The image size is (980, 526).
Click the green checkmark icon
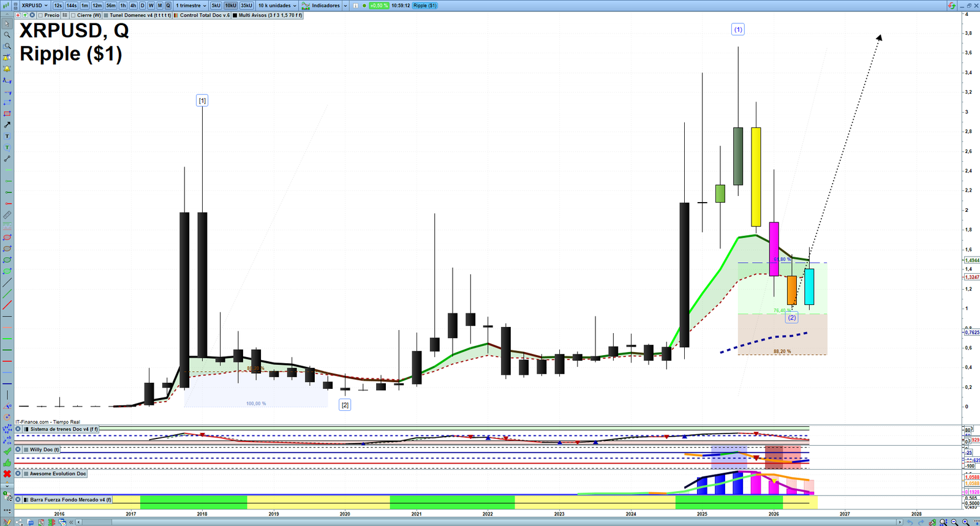coord(7,451)
